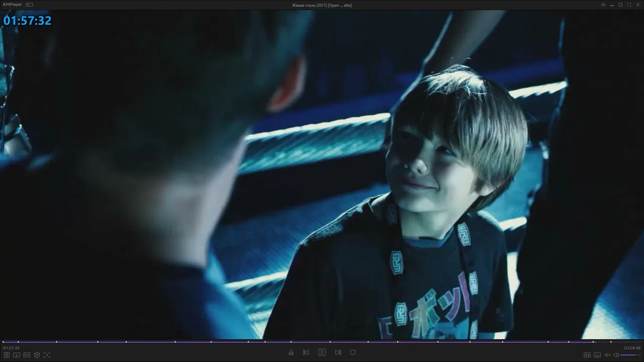Capture the current frame with the screenshot icon
Screen dimensions: 644x362
coord(47,355)
